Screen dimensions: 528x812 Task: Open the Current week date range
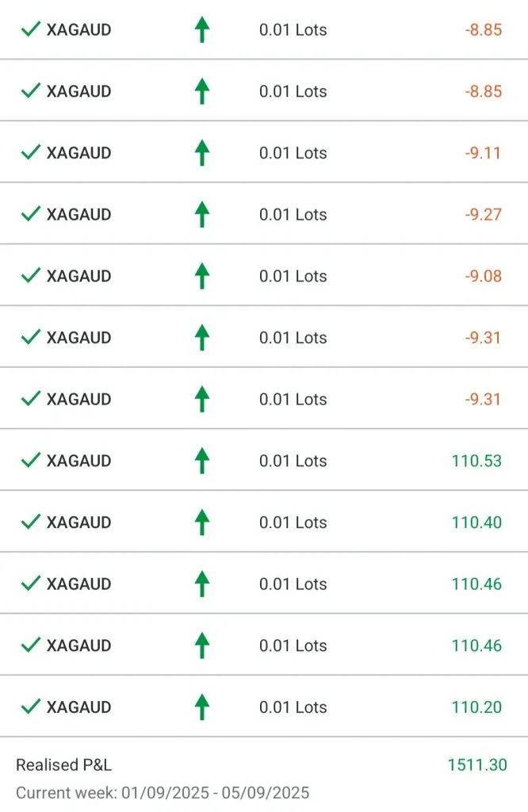(x=163, y=792)
